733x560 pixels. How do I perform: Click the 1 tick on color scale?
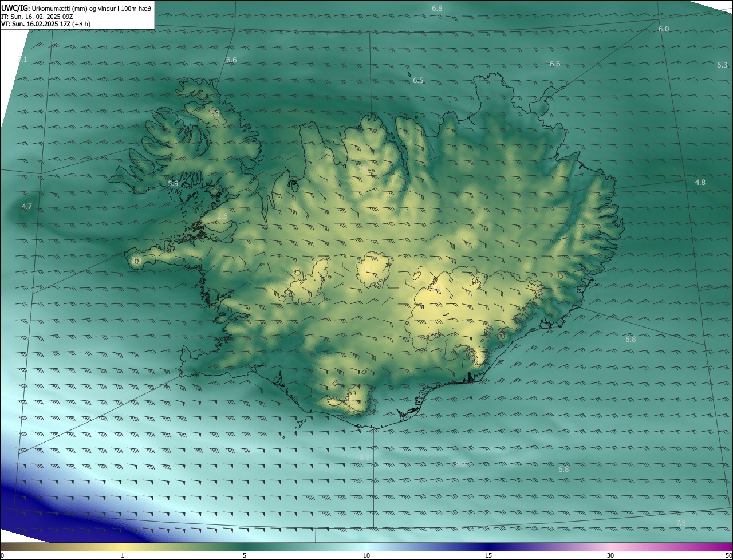(123, 555)
